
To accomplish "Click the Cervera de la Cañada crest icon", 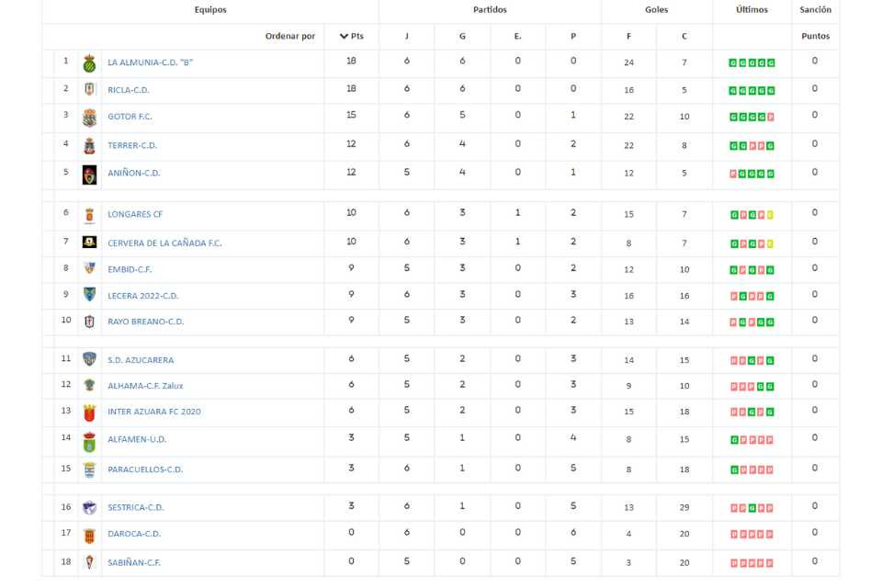I will click(x=89, y=242).
